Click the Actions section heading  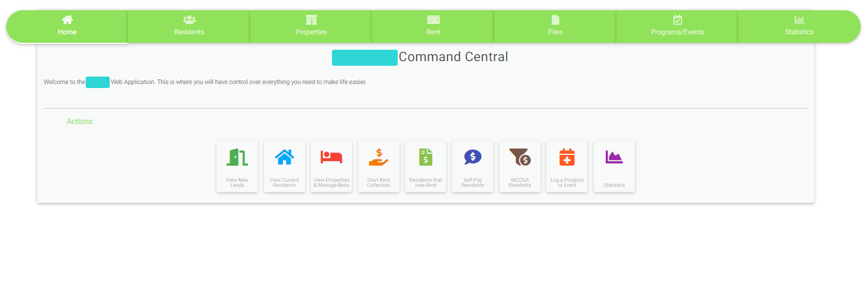pyautogui.click(x=79, y=121)
